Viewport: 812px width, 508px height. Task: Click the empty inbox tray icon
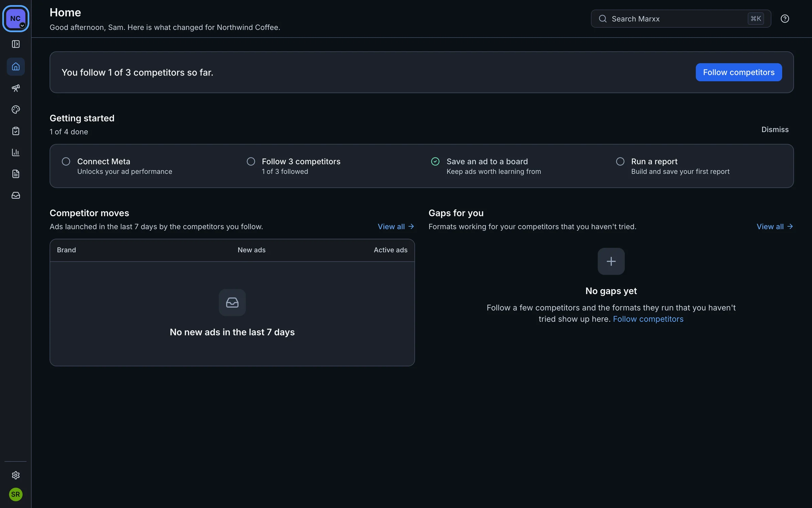tap(232, 302)
